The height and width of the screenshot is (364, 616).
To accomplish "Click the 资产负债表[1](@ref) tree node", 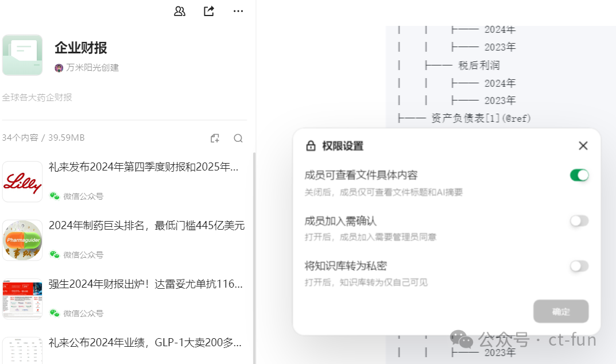I will click(x=481, y=118).
